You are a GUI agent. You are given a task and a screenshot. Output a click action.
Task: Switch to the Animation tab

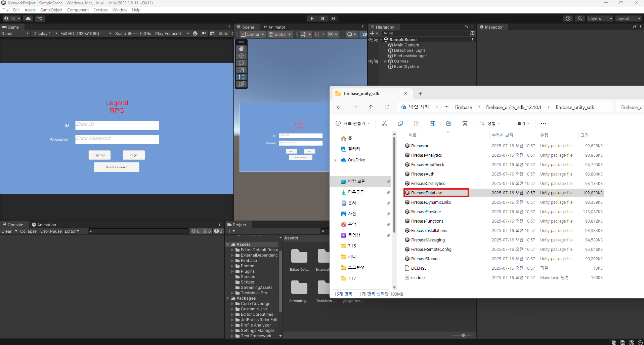44,225
